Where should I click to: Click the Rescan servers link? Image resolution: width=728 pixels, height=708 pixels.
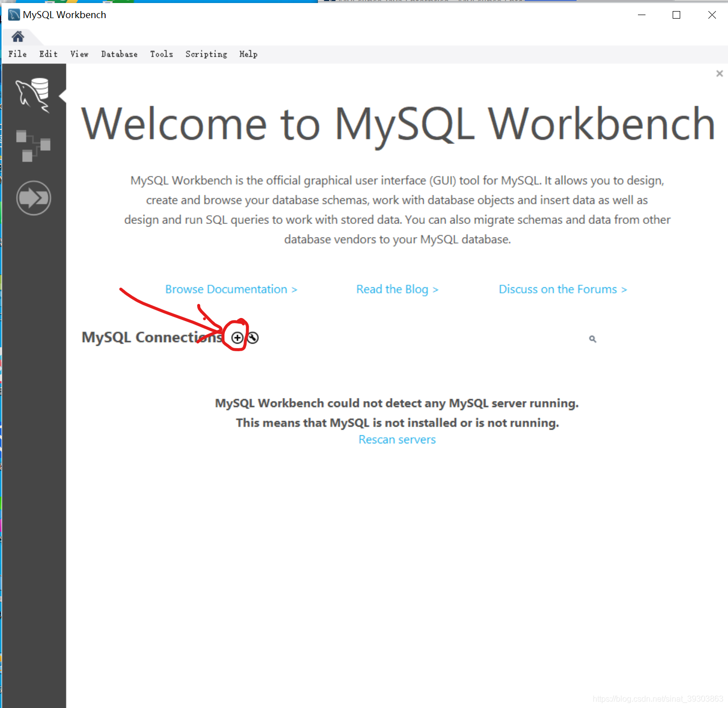click(397, 439)
